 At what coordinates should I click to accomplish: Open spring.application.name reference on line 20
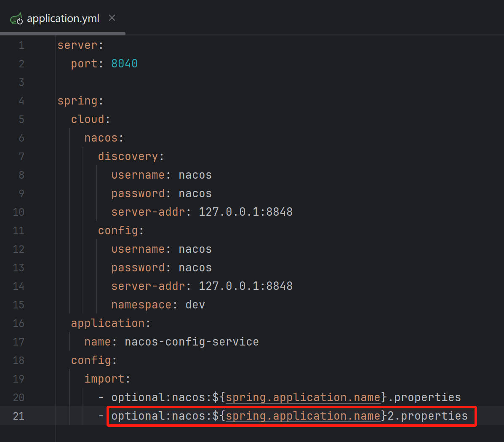pos(303,398)
